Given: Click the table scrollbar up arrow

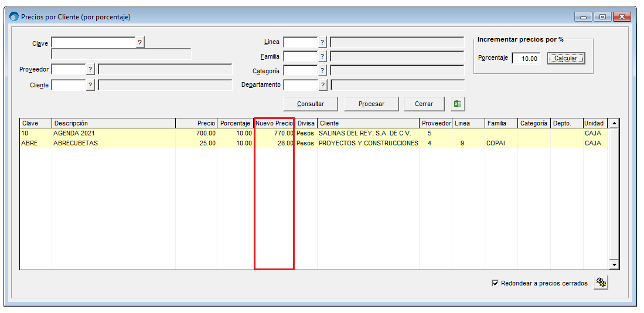Looking at the screenshot, I should [x=614, y=123].
